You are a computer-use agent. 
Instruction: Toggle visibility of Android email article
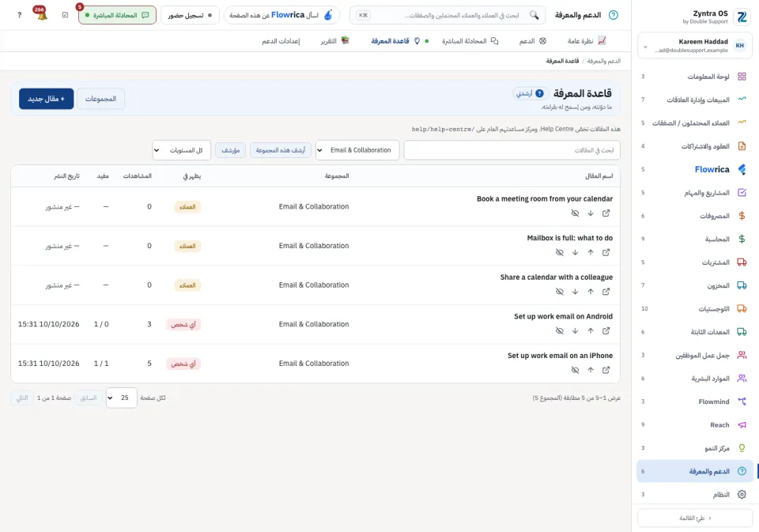[x=560, y=330]
